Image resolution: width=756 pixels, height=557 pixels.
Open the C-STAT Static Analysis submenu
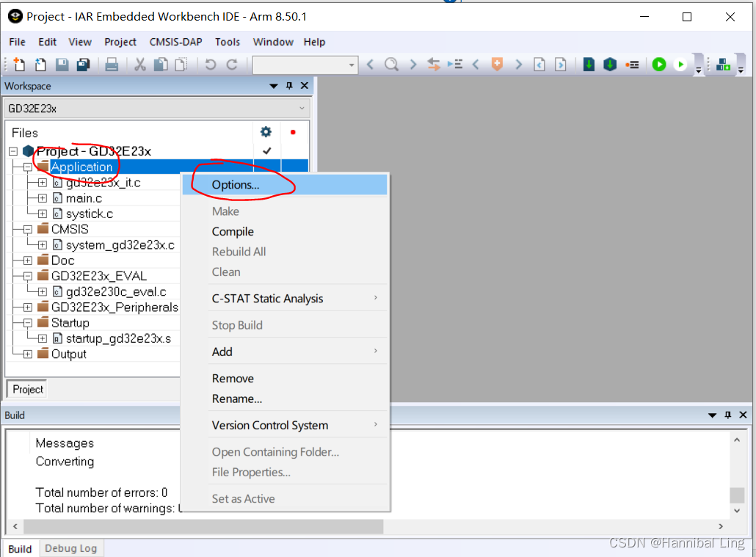click(285, 299)
